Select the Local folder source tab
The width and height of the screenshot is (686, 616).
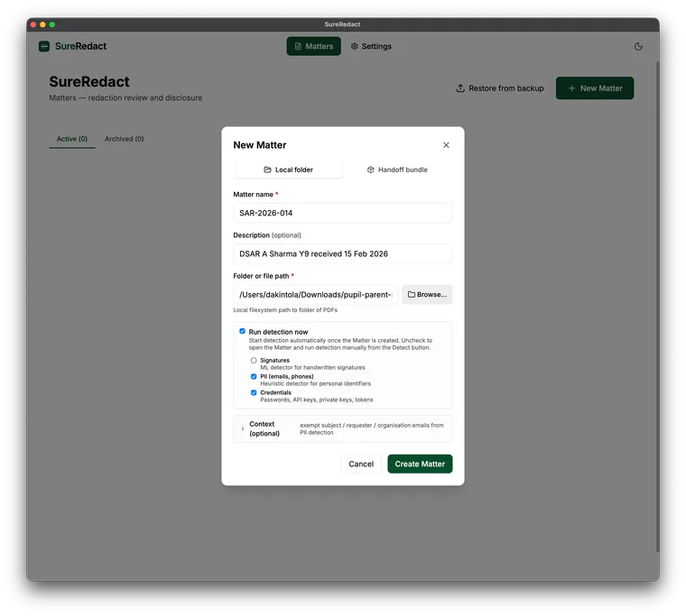288,170
